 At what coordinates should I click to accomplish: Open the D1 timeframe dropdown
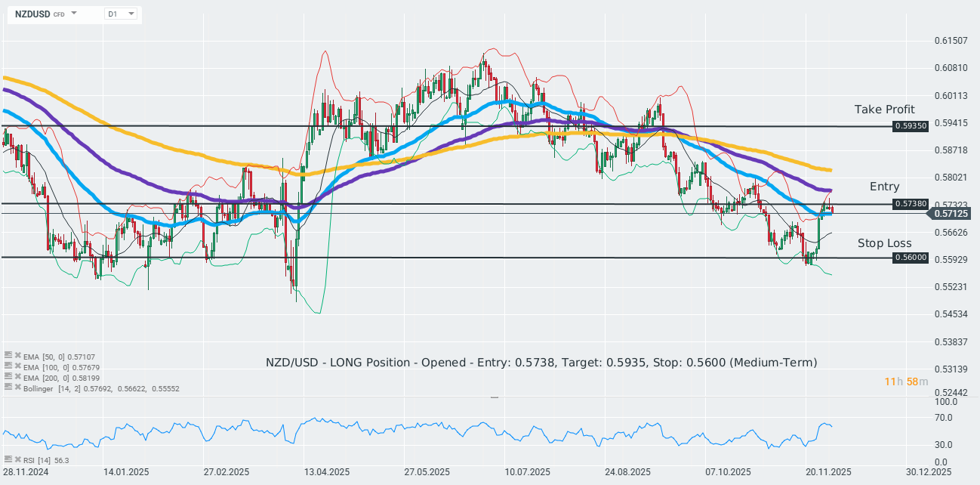(x=121, y=14)
